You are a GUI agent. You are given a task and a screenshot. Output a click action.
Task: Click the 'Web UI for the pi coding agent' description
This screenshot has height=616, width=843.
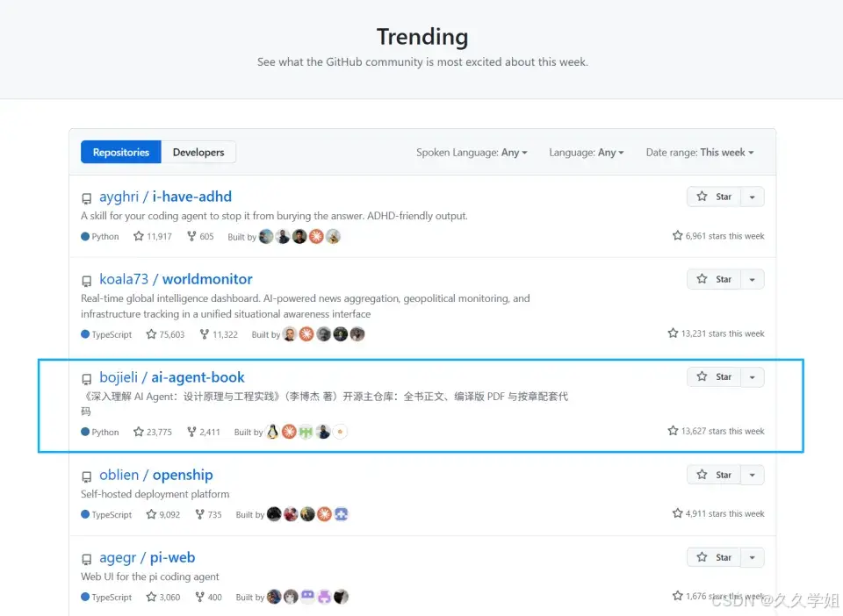150,577
